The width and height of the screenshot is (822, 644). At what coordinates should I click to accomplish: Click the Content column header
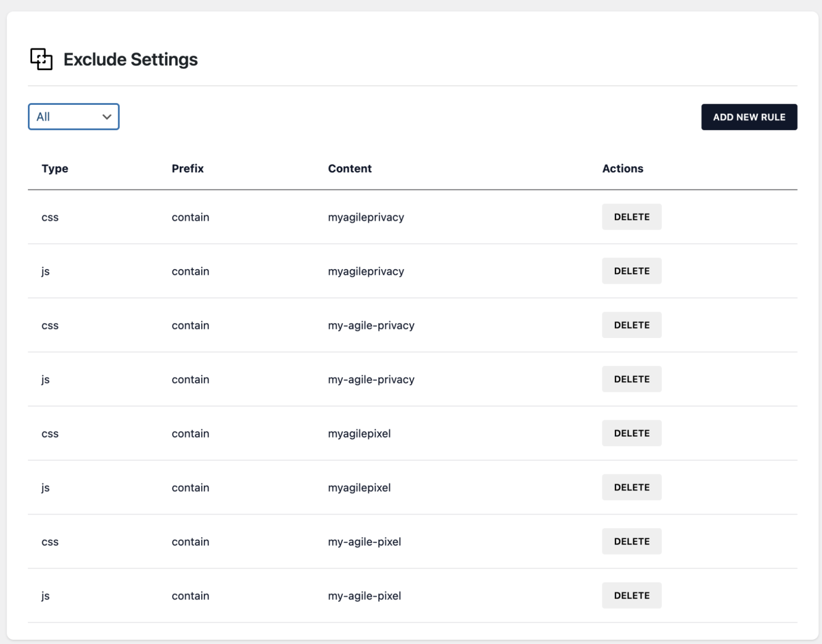point(349,168)
